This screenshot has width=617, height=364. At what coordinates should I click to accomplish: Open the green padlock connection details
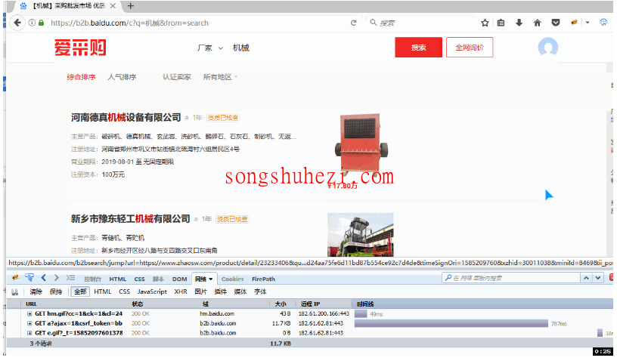click(x=41, y=23)
